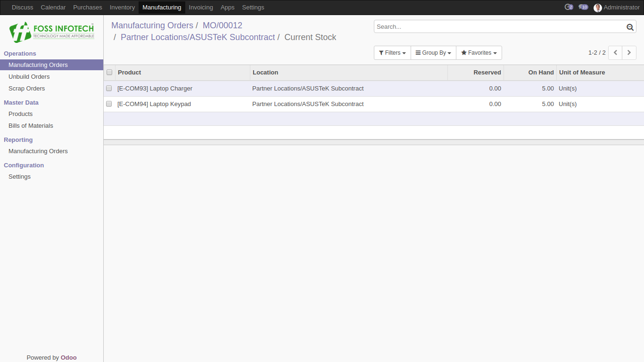Click the Odoo link in footer
Viewport: 644px width, 362px height.
[x=68, y=358]
